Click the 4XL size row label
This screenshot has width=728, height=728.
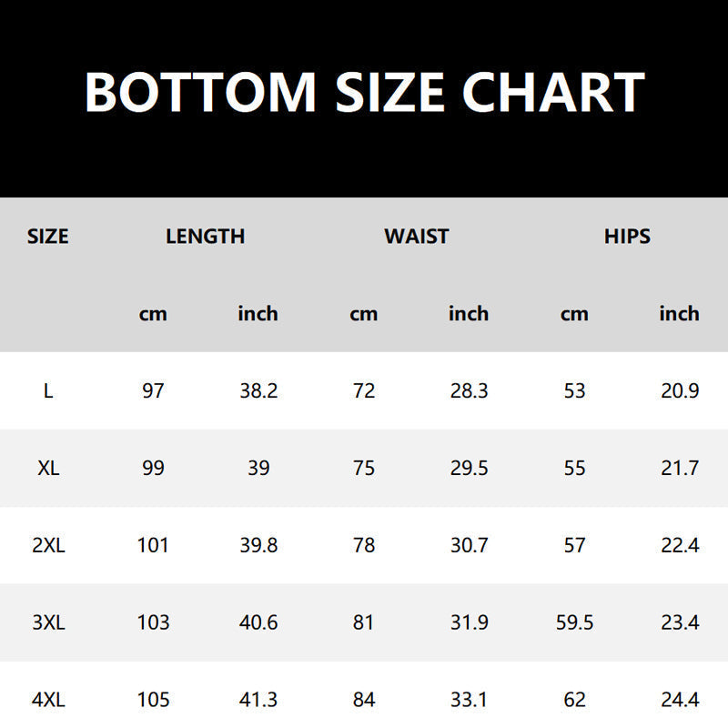[x=48, y=700]
